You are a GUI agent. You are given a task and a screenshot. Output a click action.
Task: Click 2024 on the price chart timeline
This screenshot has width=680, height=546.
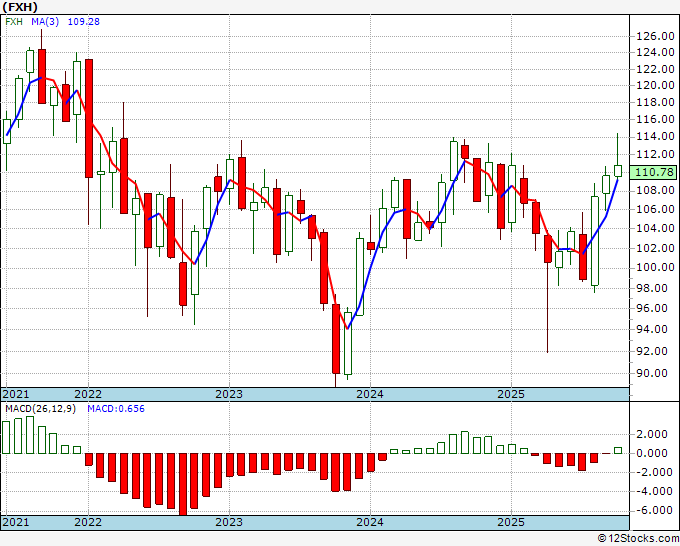370,394
